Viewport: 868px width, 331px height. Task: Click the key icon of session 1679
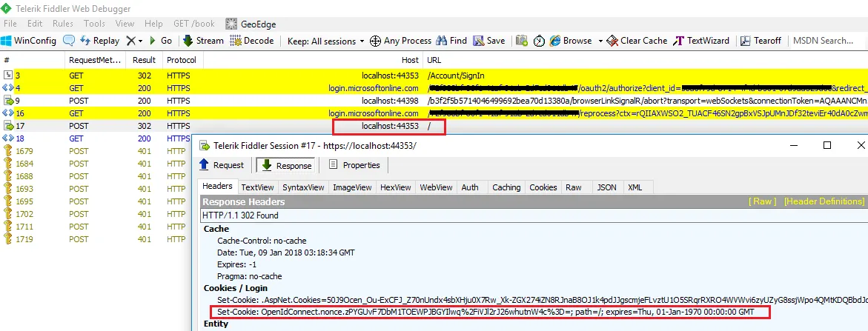click(7, 151)
